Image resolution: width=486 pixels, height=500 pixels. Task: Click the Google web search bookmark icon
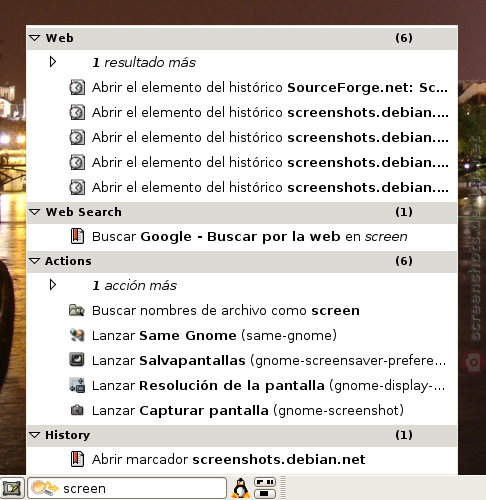77,236
